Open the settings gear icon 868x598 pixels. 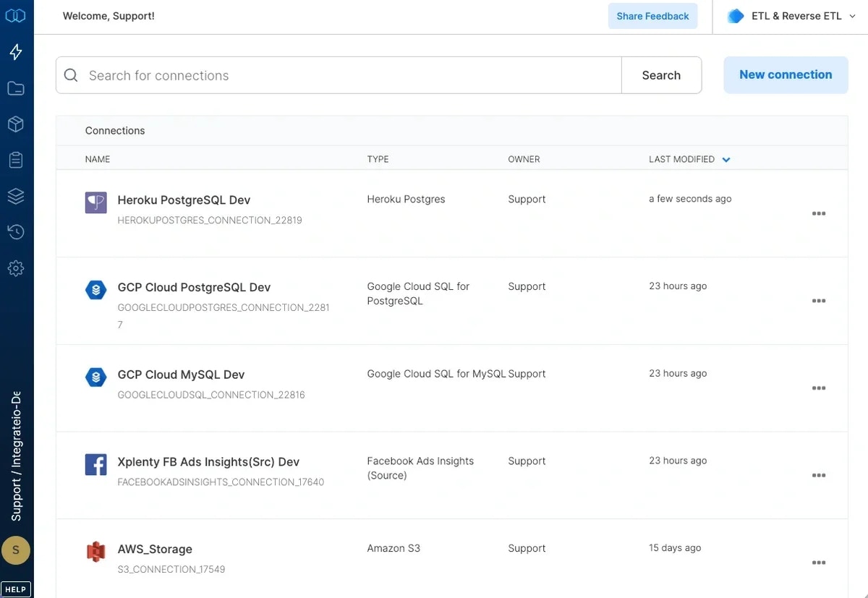coord(16,268)
